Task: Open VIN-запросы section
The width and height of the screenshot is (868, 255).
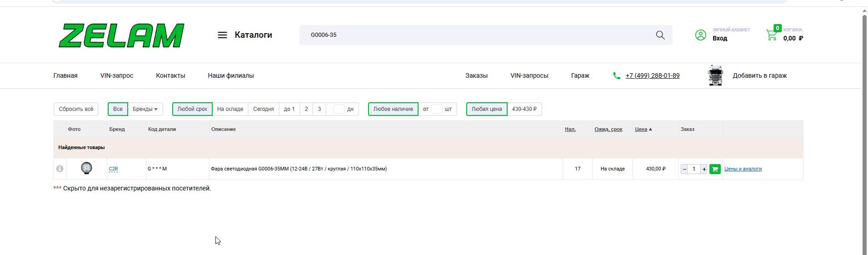Action: point(529,76)
